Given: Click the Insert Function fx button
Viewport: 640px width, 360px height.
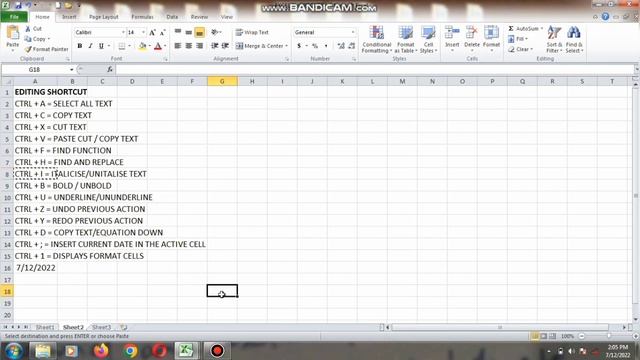Looking at the screenshot, I should 110,69.
